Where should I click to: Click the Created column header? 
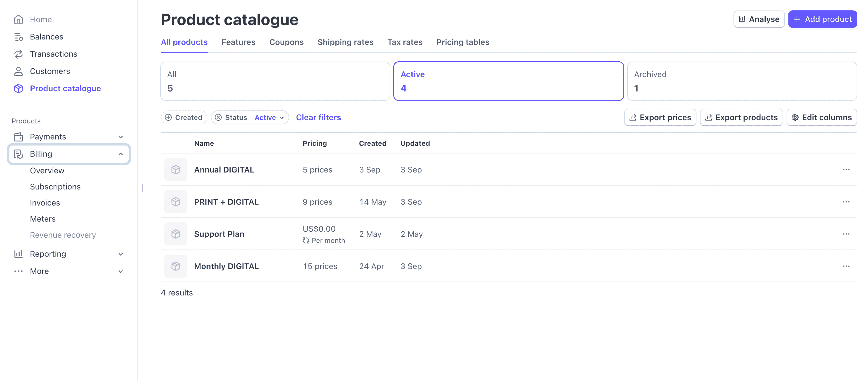373,143
